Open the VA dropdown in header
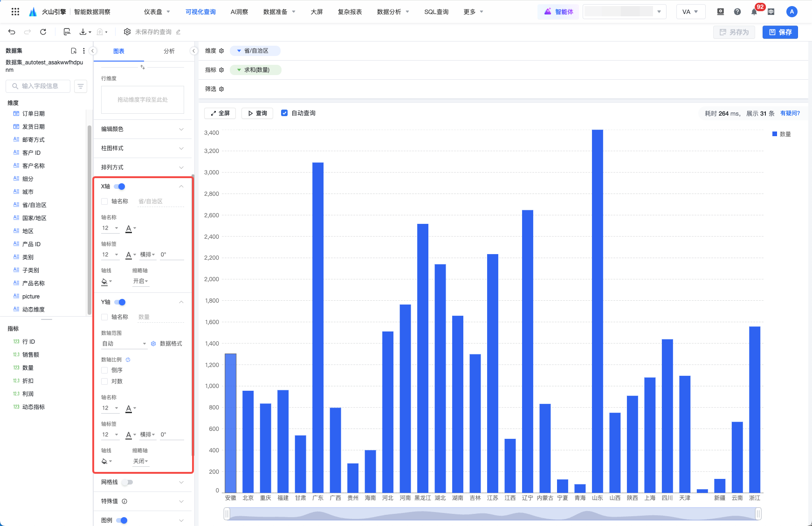The height and width of the screenshot is (526, 812). 690,12
